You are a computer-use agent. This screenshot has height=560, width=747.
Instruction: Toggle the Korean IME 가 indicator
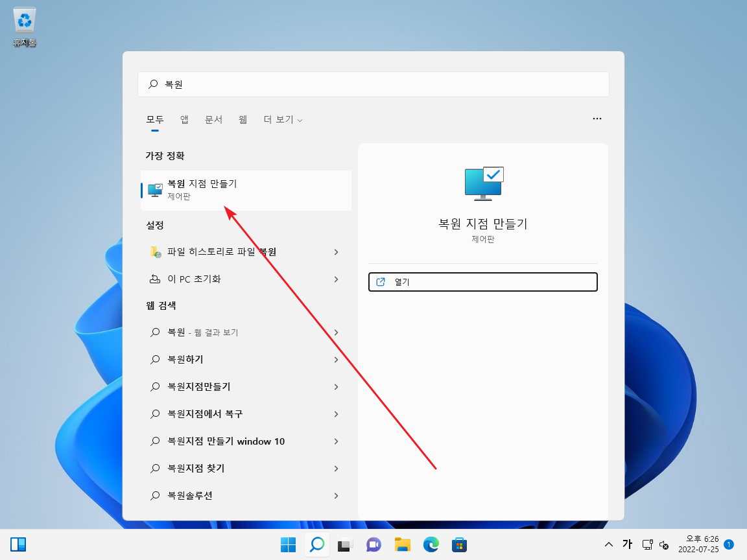(628, 544)
